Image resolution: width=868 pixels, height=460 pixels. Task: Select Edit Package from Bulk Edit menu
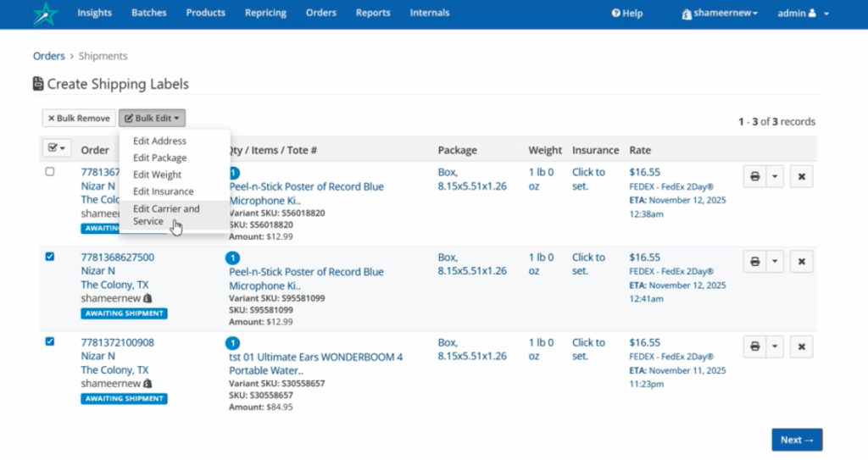tap(159, 158)
